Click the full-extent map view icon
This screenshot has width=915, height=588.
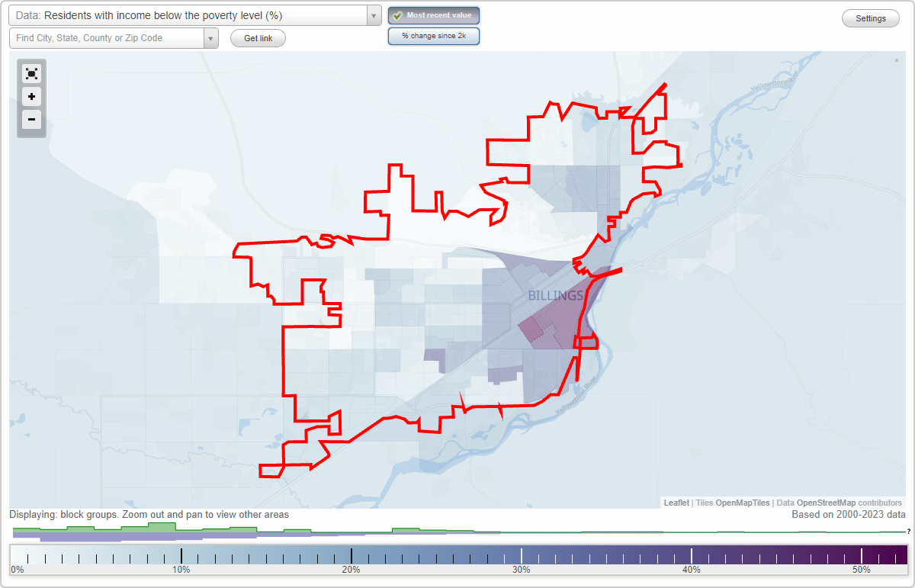(x=31, y=74)
